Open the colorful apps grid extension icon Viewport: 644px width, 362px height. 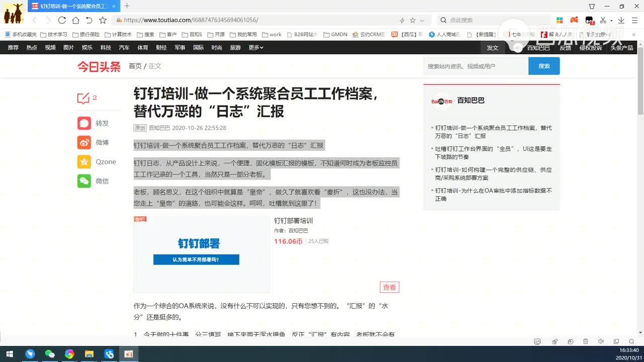click(x=559, y=20)
